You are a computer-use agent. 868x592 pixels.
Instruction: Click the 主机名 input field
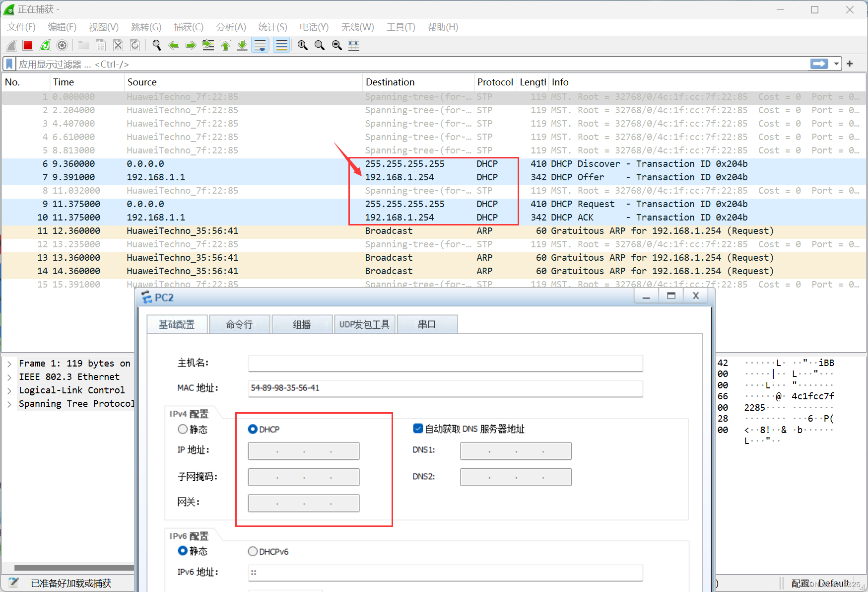pos(445,363)
